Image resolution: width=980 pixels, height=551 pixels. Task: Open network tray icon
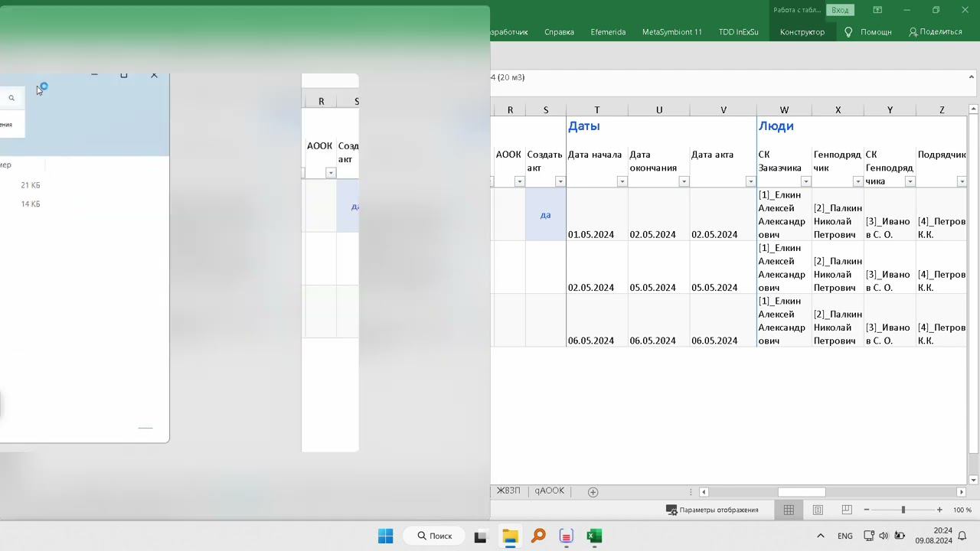[869, 536]
